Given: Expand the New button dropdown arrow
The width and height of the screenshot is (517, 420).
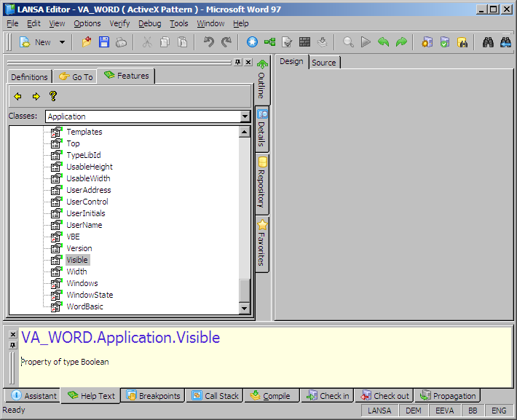Looking at the screenshot, I should coord(62,42).
